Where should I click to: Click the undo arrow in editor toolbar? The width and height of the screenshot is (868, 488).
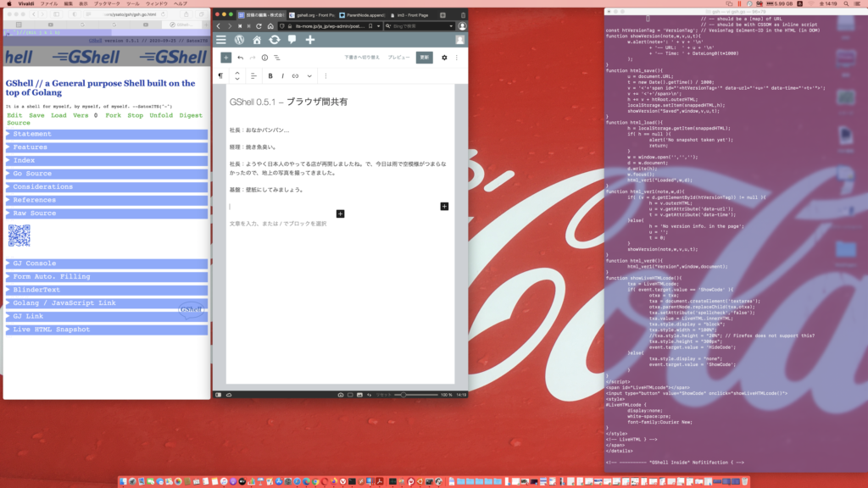[241, 58]
